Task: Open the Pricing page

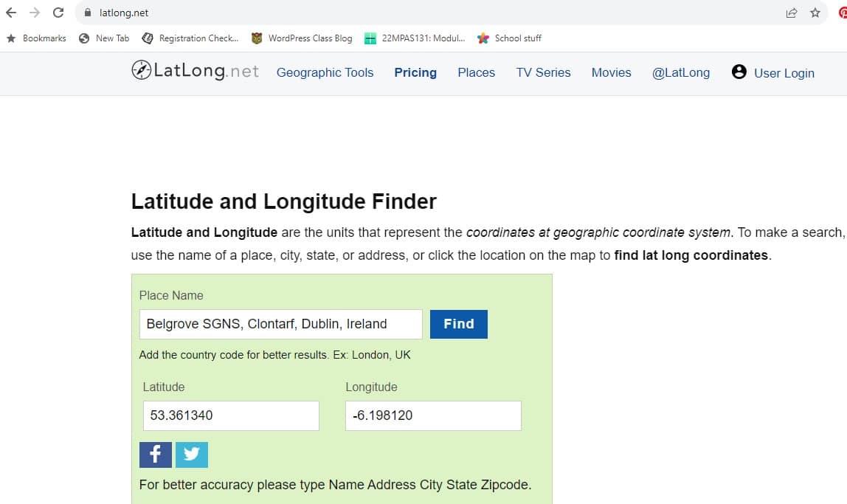Action: tap(415, 72)
